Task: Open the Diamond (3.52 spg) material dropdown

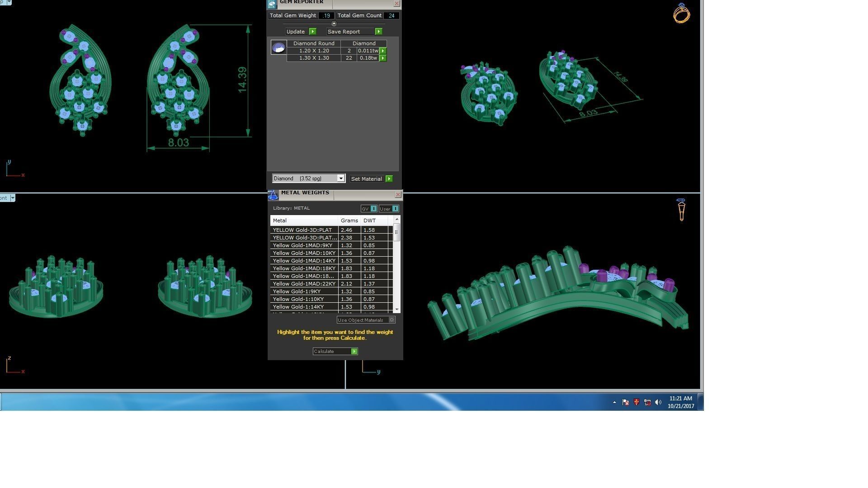Action: (341, 178)
